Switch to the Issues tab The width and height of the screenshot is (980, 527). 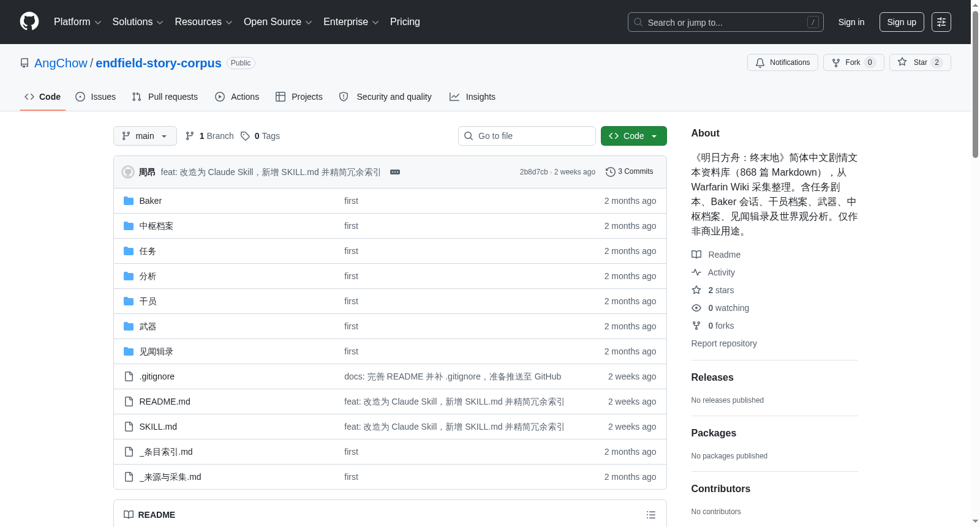96,97
